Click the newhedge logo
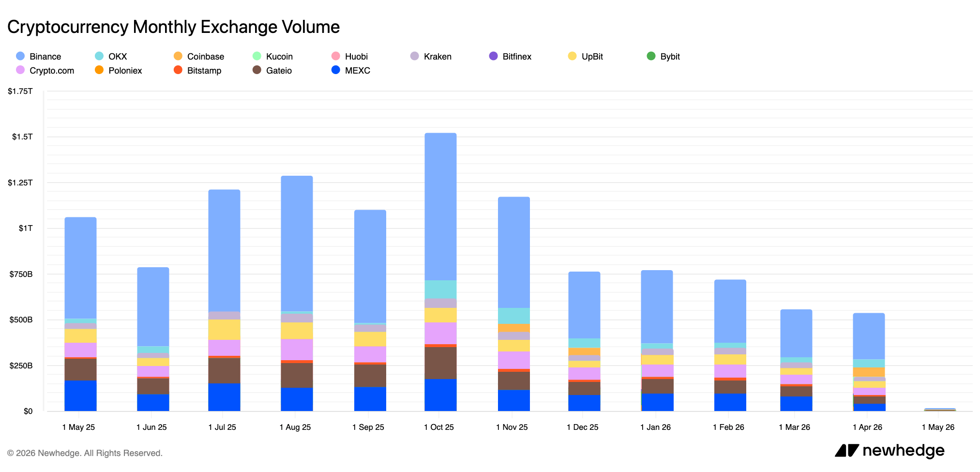Viewport: 980px width, 472px height. click(x=890, y=451)
